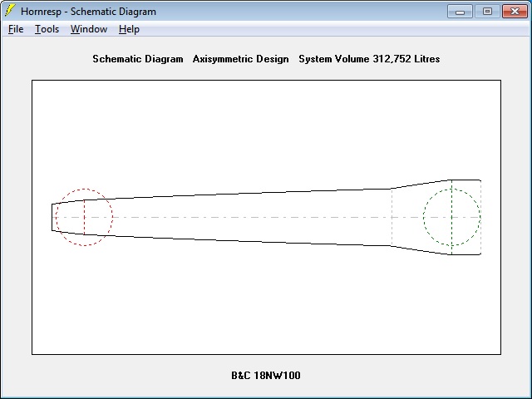Click the red dashed driver circle
532x399 pixels.
[84, 217]
